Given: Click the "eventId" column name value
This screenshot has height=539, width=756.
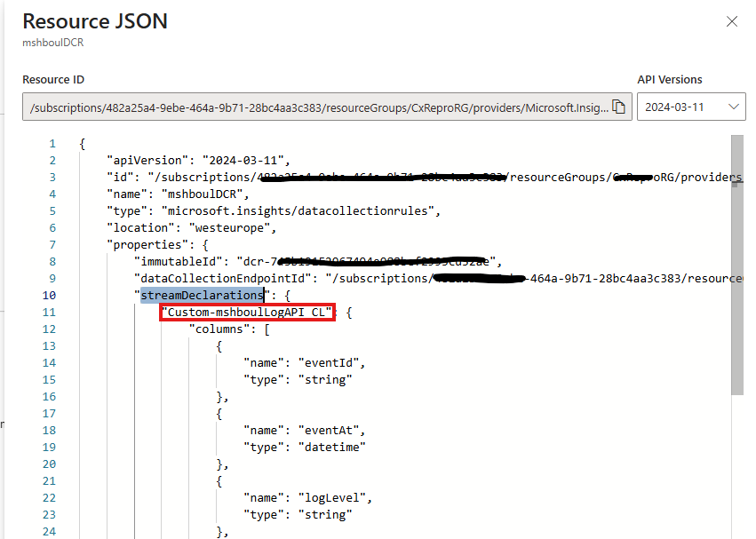Looking at the screenshot, I should (329, 362).
